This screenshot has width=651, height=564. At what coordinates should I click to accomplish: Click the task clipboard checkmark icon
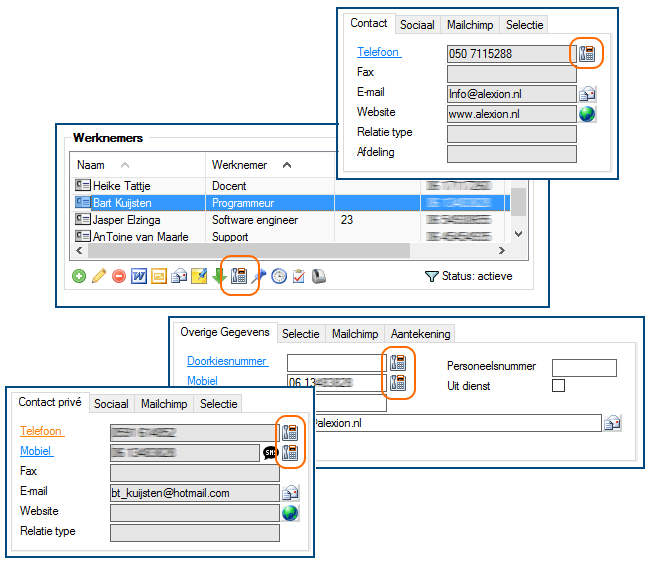(x=299, y=276)
